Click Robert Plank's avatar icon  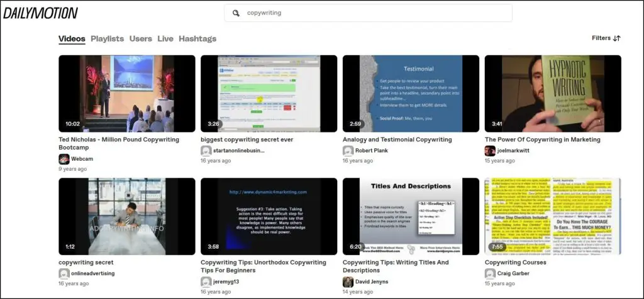tap(348, 151)
